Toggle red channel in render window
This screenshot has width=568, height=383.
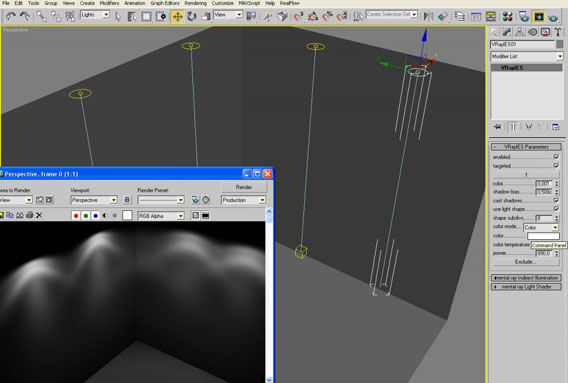pyautogui.click(x=76, y=216)
